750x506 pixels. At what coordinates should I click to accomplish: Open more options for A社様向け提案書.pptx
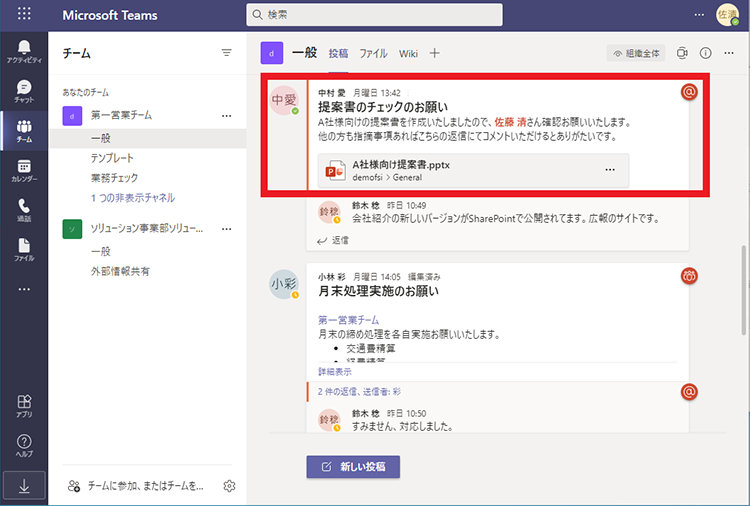610,170
